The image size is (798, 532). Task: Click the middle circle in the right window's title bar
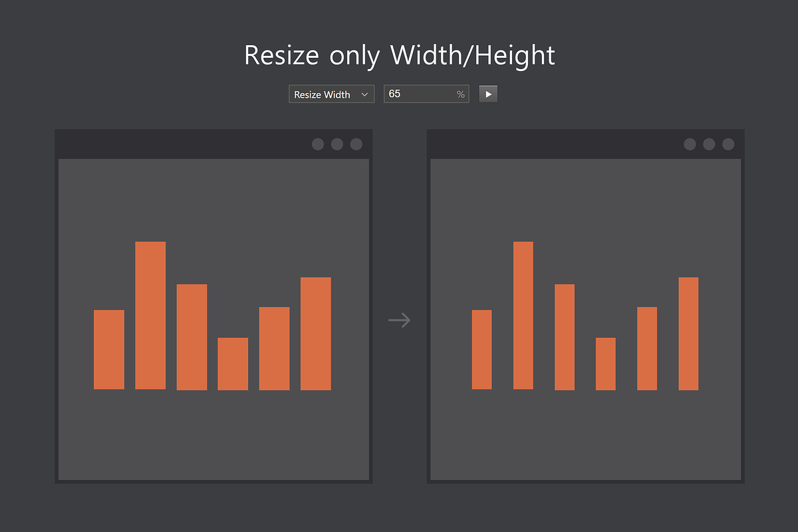pos(709,144)
